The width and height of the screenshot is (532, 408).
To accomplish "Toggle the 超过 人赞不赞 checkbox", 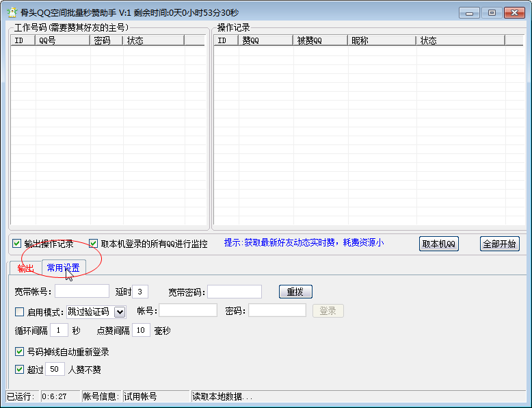I will (x=19, y=369).
